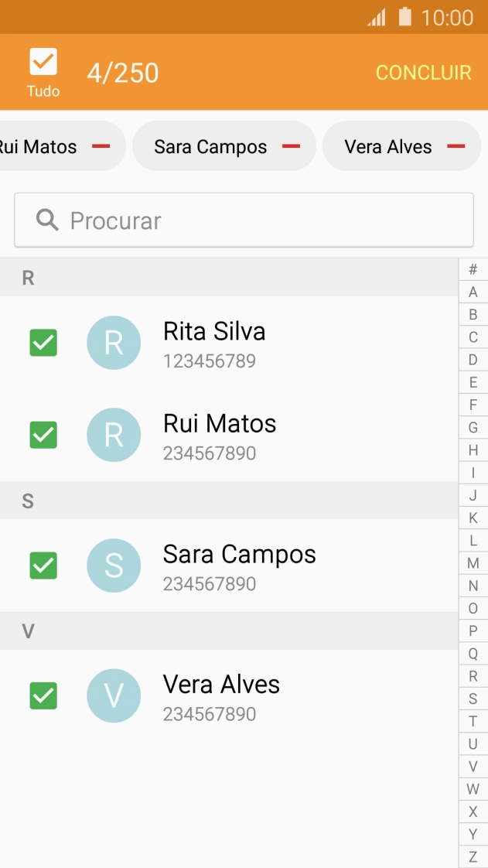Click the magnifying glass search icon

(x=47, y=220)
